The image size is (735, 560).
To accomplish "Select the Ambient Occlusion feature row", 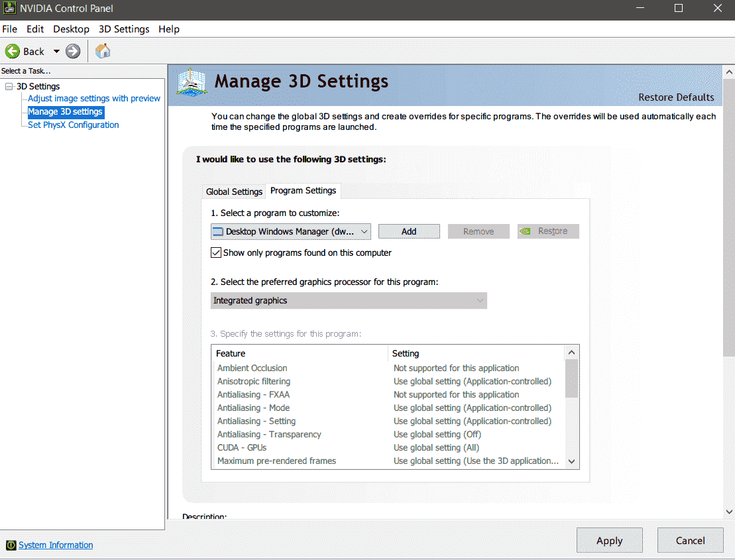I will pos(388,368).
